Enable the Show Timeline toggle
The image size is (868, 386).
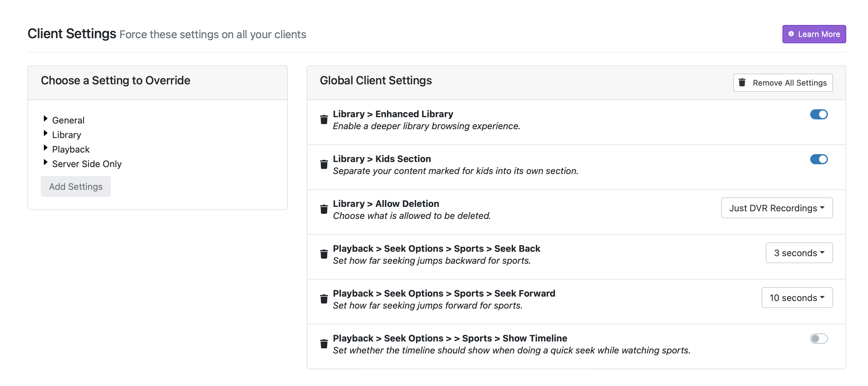[819, 339]
